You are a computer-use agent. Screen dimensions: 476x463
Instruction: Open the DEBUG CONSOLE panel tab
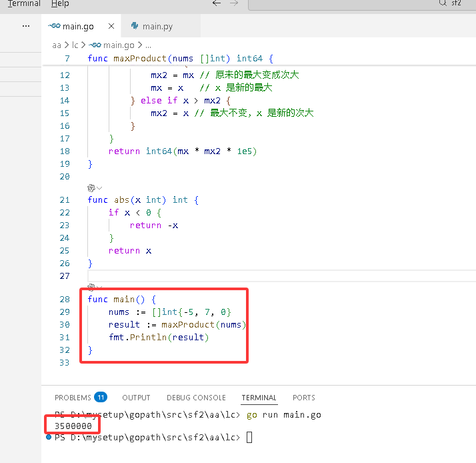(196, 398)
